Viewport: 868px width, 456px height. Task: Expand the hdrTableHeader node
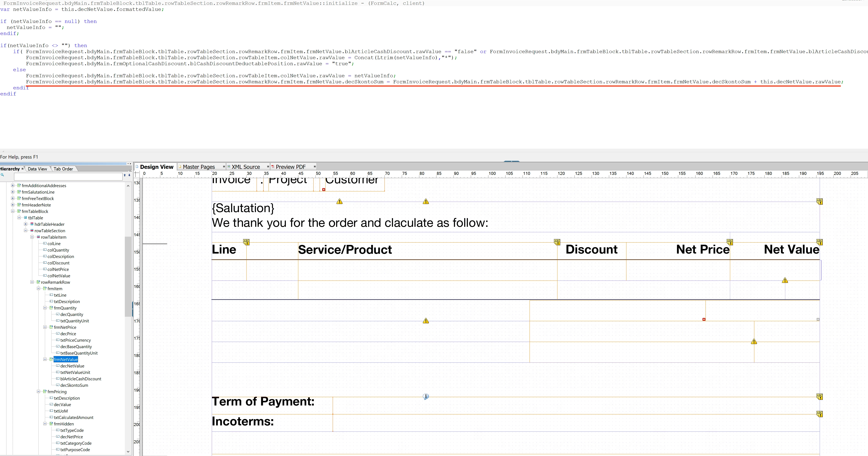pyautogui.click(x=26, y=224)
